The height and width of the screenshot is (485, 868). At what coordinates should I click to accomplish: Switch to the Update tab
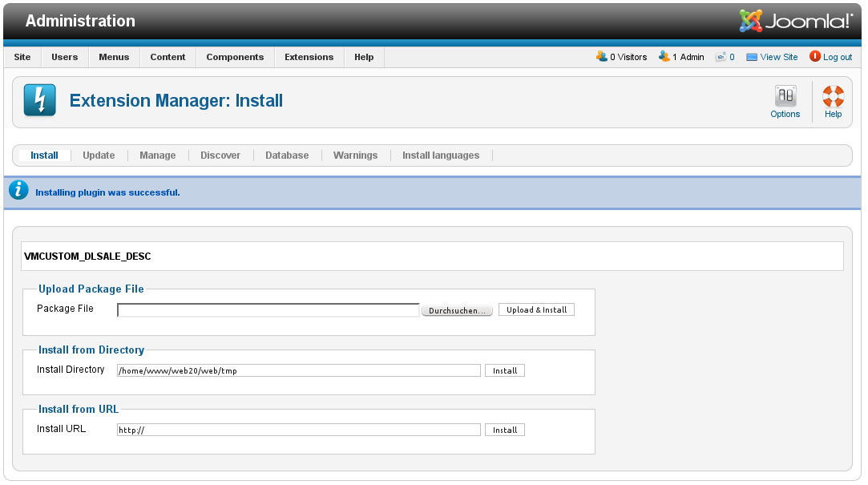[99, 156]
